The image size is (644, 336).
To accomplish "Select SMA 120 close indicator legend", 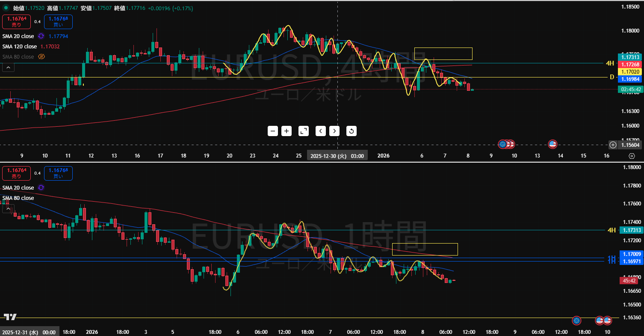I will tap(20, 47).
